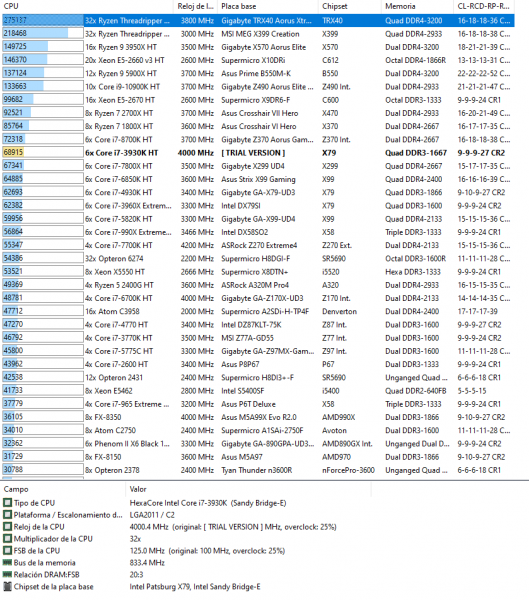Click the Supermicro A2SDi-H-TP4F motherboard cell

coord(265,311)
